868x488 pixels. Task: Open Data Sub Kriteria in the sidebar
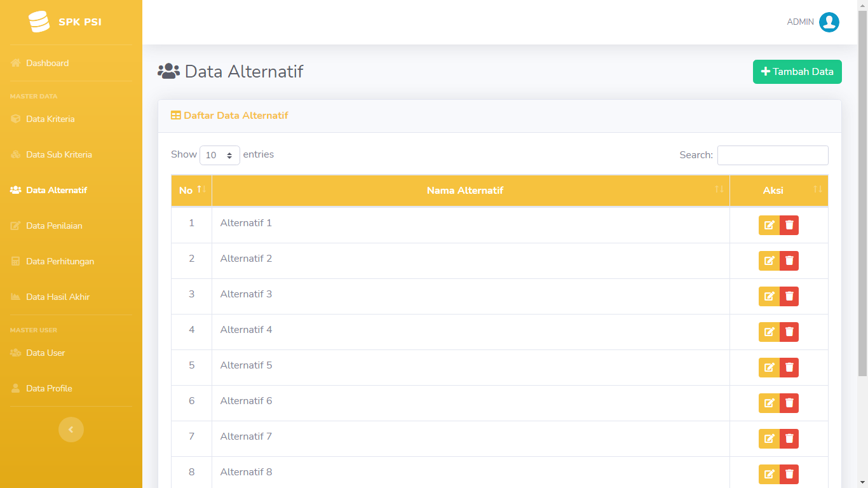(71, 154)
